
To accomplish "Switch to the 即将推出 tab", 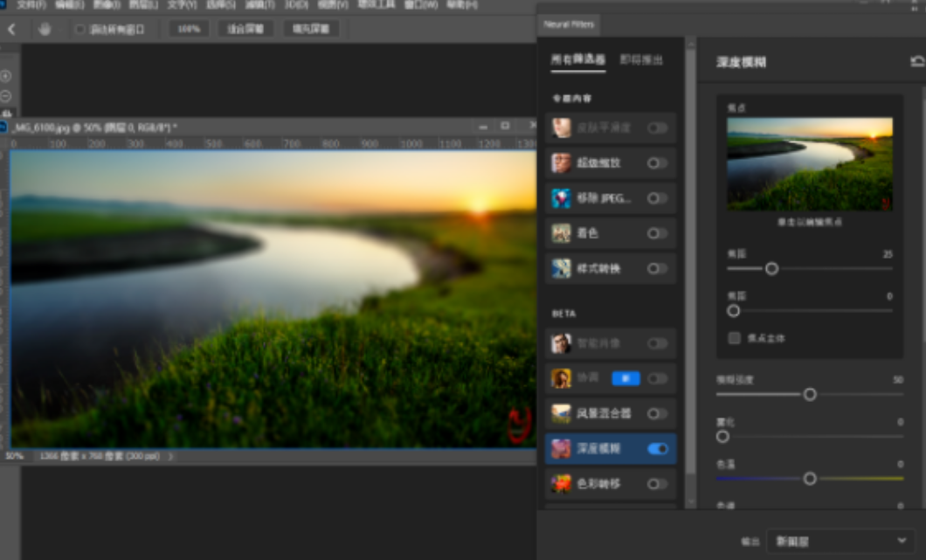I will tap(641, 59).
